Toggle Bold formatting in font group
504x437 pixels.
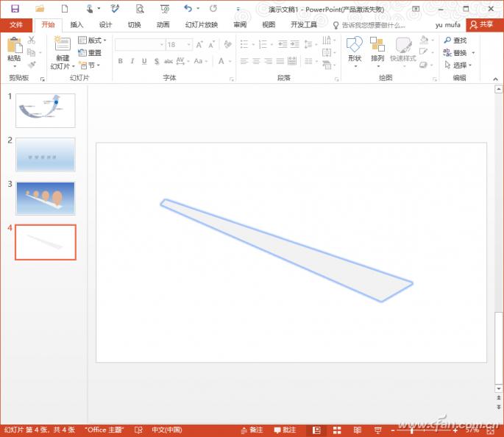pos(120,62)
